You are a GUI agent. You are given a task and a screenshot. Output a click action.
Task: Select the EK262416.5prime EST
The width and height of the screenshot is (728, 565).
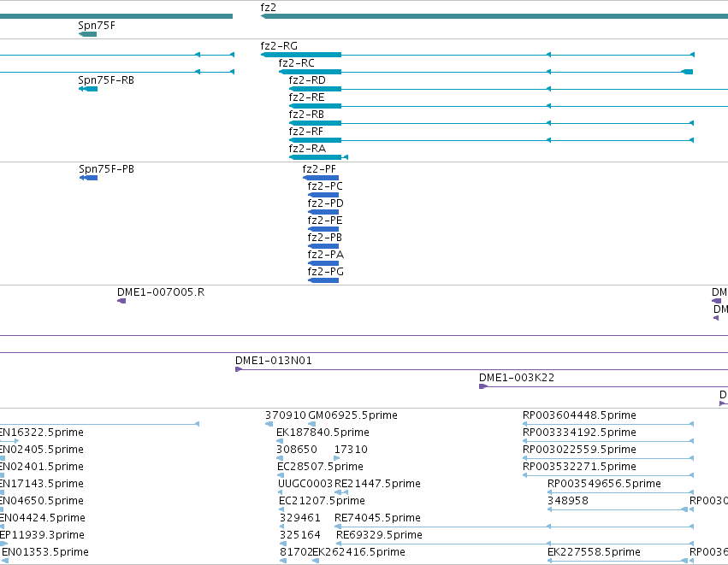[x=316, y=561]
